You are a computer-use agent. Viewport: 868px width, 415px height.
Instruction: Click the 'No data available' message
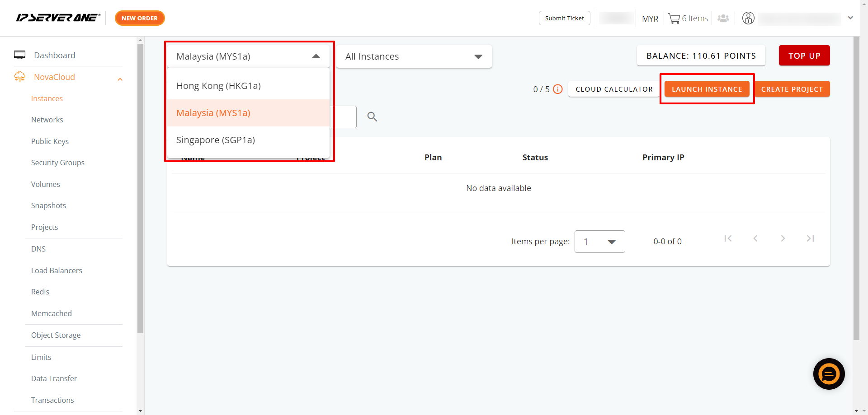499,188
